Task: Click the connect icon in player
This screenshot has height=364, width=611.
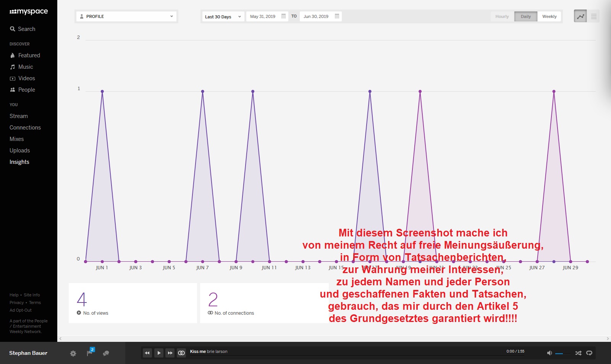Action: click(182, 353)
